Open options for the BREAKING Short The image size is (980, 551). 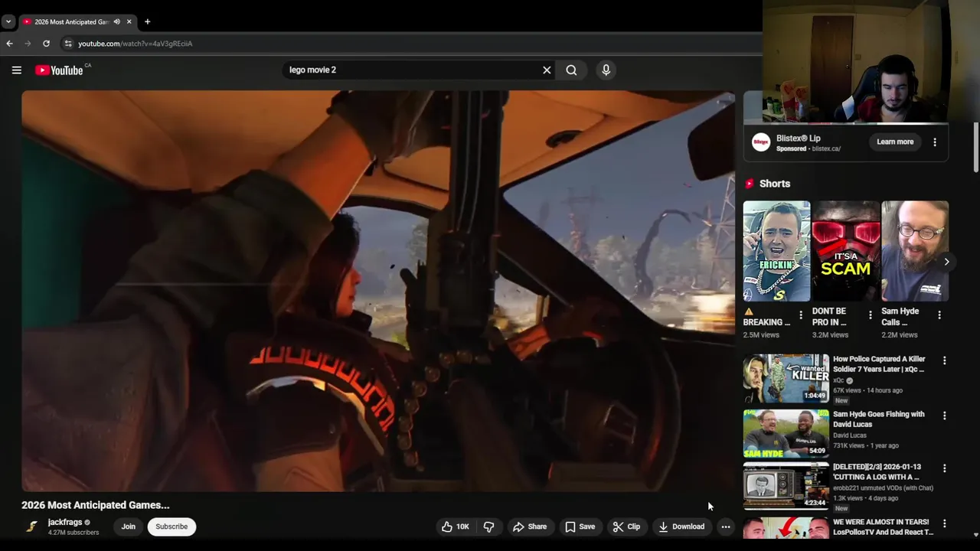pos(801,315)
